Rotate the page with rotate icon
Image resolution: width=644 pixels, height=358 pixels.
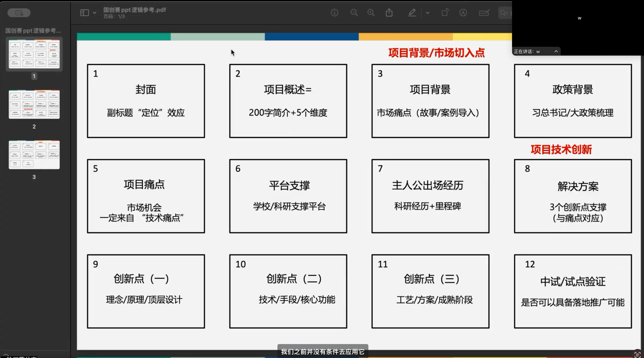[x=445, y=13]
